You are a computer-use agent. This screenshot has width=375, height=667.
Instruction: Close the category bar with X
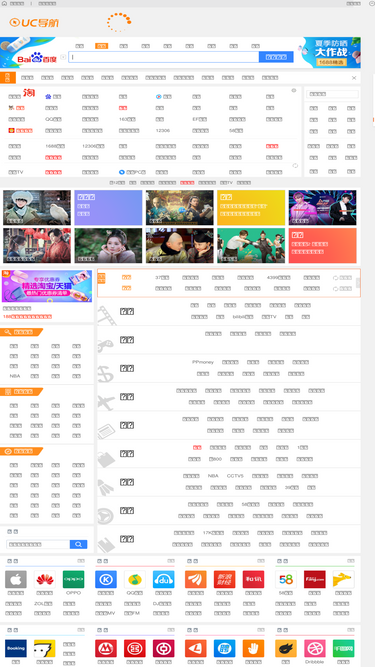[x=354, y=78]
